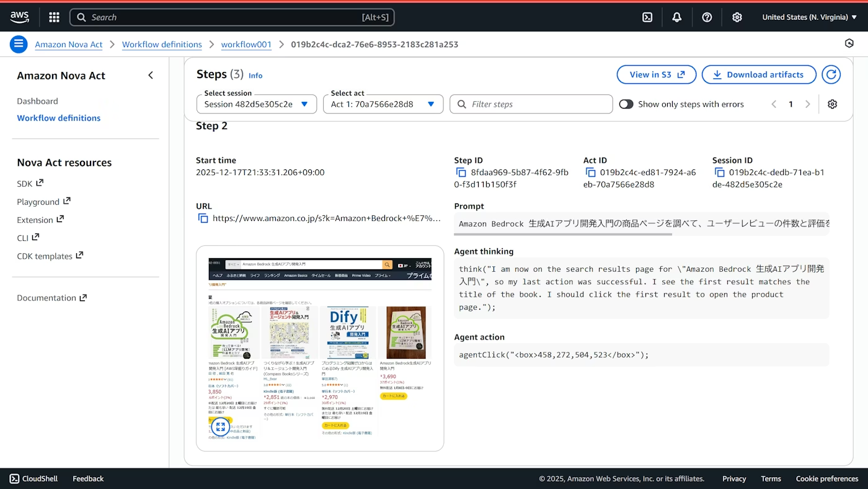Image resolution: width=868 pixels, height=489 pixels.
Task: Click the Prompt horizontal scrollbar
Action: [x=563, y=234]
